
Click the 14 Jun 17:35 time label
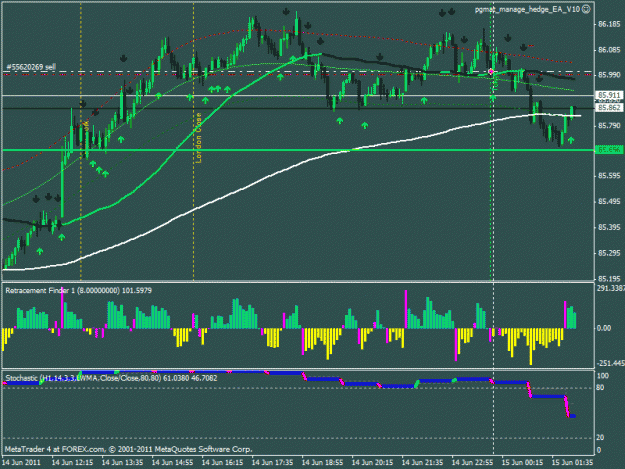(273, 462)
